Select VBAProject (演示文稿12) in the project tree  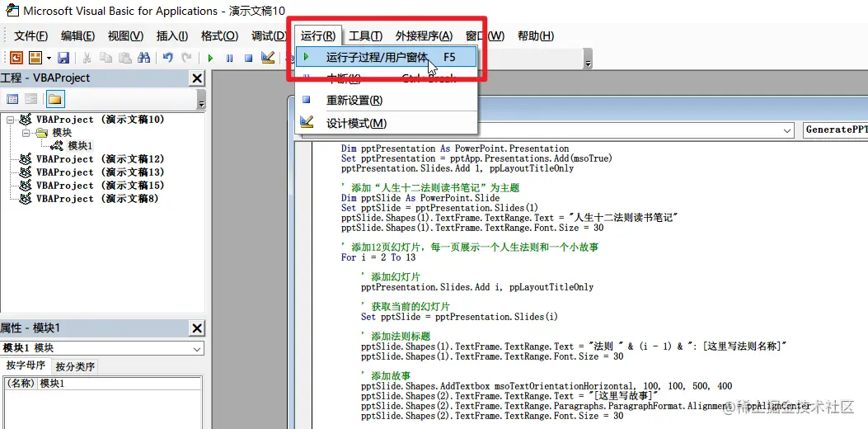coord(101,159)
